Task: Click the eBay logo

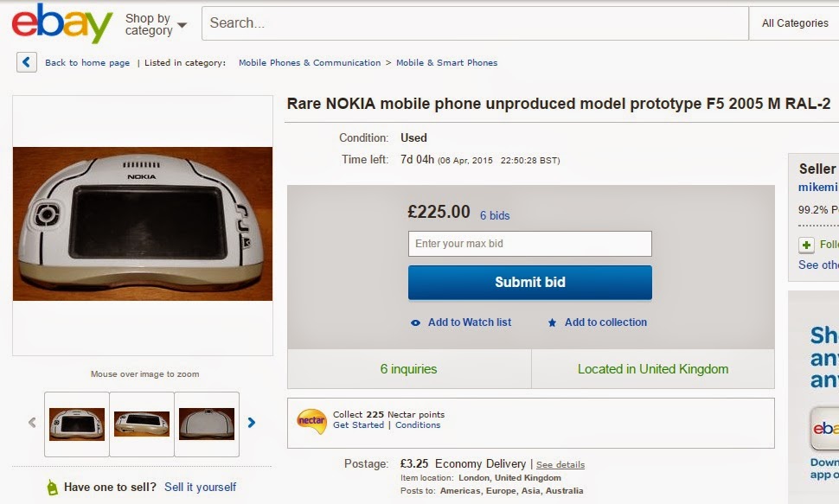Action: (62, 23)
